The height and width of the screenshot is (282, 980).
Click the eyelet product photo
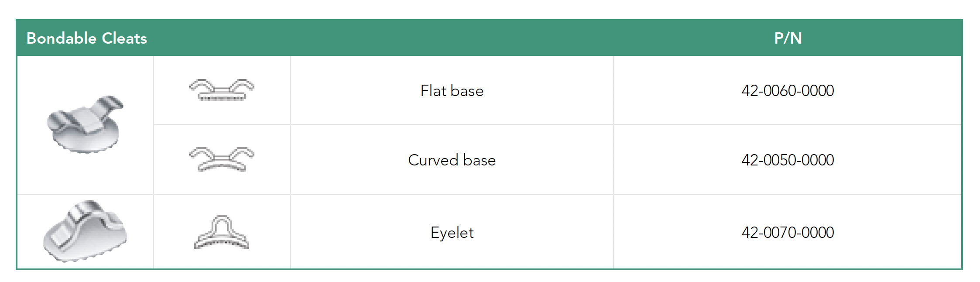coord(85,231)
